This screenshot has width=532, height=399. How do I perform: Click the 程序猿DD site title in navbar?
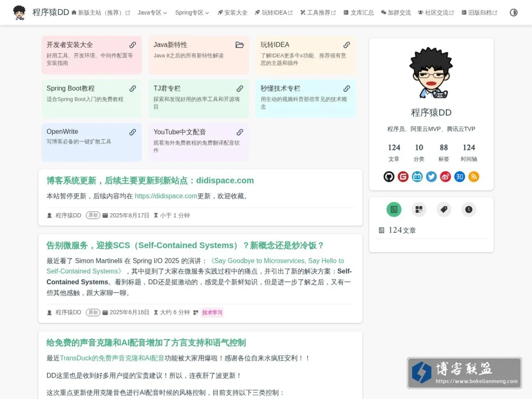tap(51, 12)
